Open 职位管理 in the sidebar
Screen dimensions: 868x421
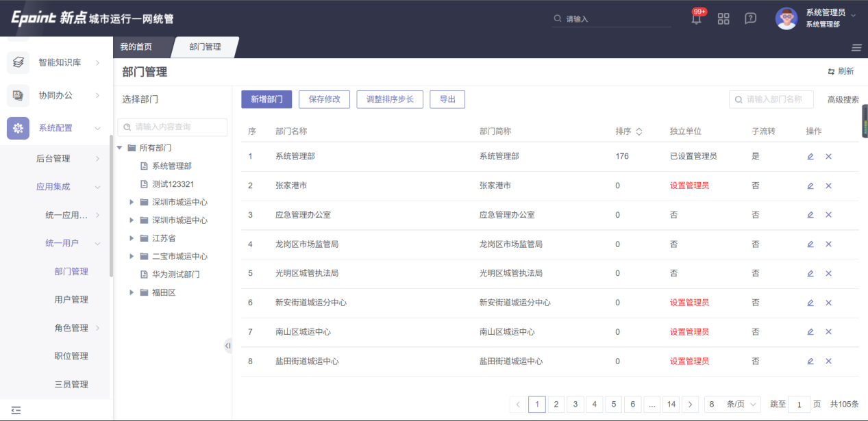tap(71, 356)
